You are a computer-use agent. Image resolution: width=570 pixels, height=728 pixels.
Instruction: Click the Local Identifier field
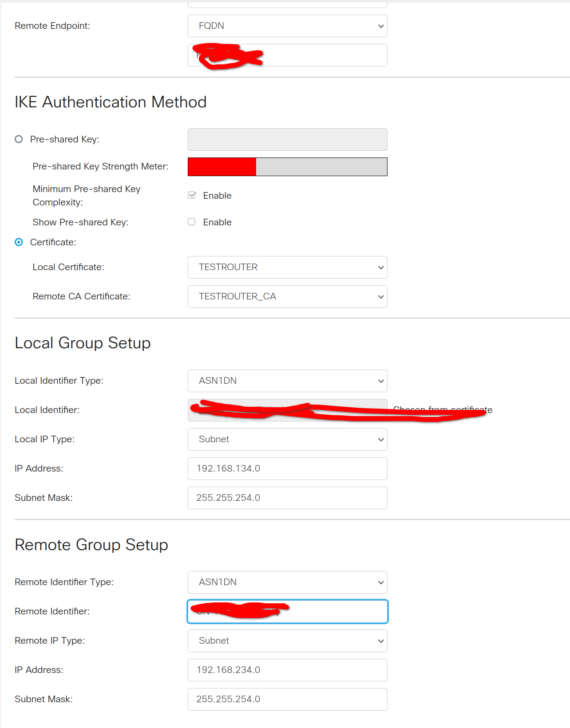pos(287,410)
